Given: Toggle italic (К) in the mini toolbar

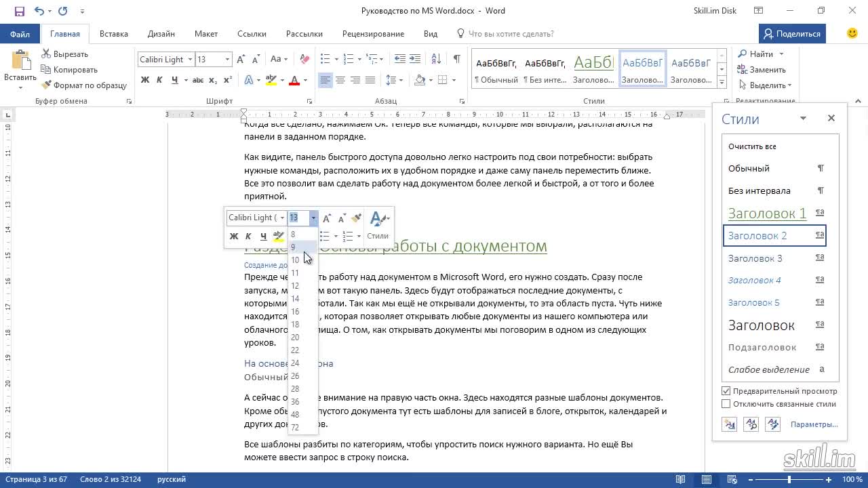Looking at the screenshot, I should click(248, 237).
